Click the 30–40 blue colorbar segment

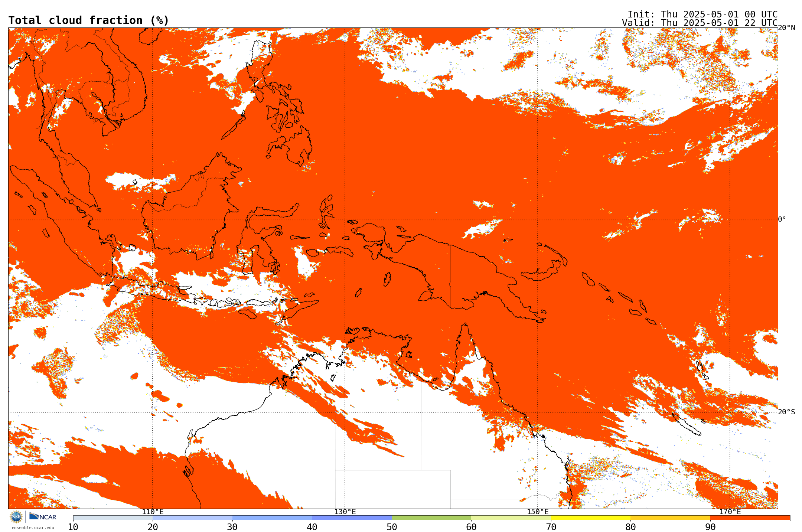[272, 518]
